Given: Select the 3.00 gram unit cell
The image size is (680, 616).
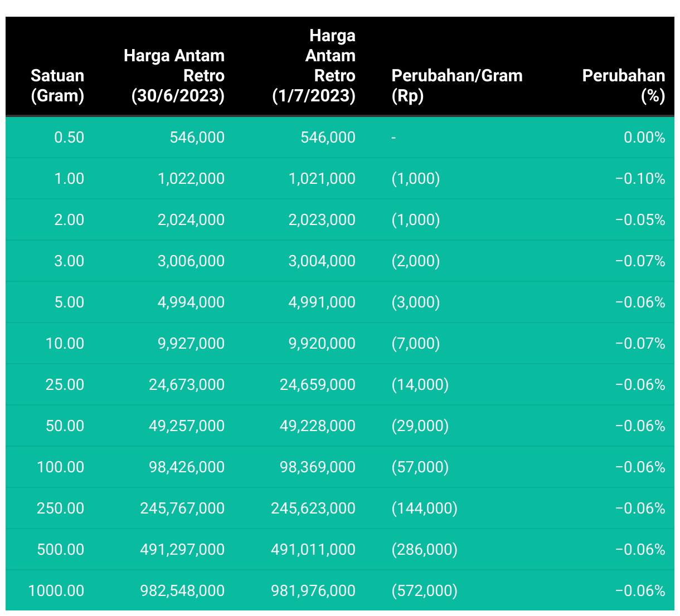Looking at the screenshot, I should click(x=69, y=261).
